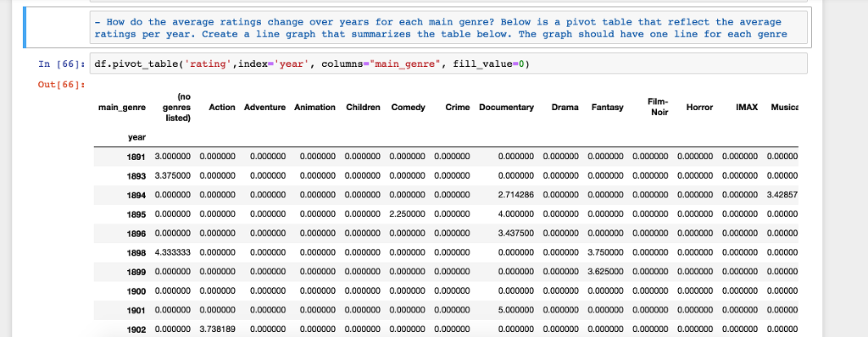The width and height of the screenshot is (868, 337).
Task: Click the Drama column header
Action: (x=565, y=108)
